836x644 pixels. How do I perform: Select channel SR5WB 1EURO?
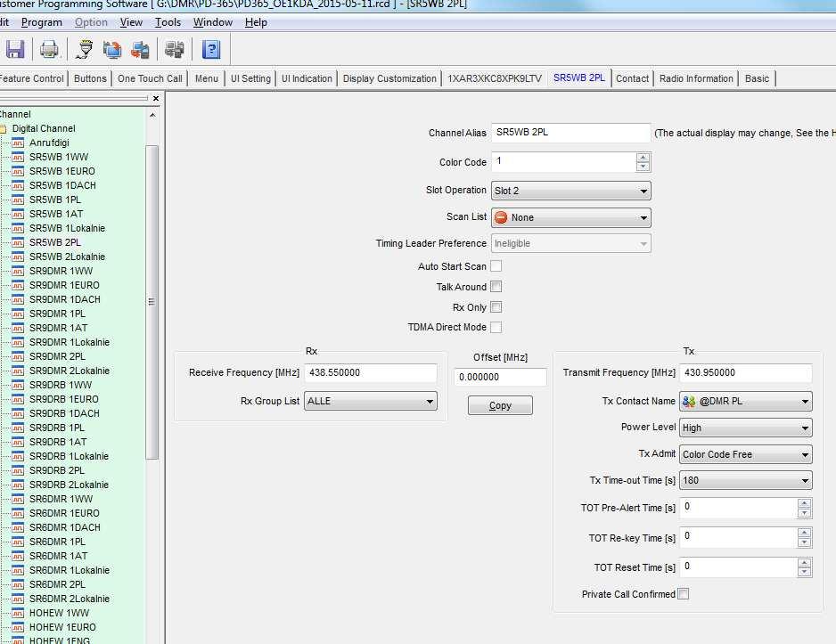click(61, 172)
